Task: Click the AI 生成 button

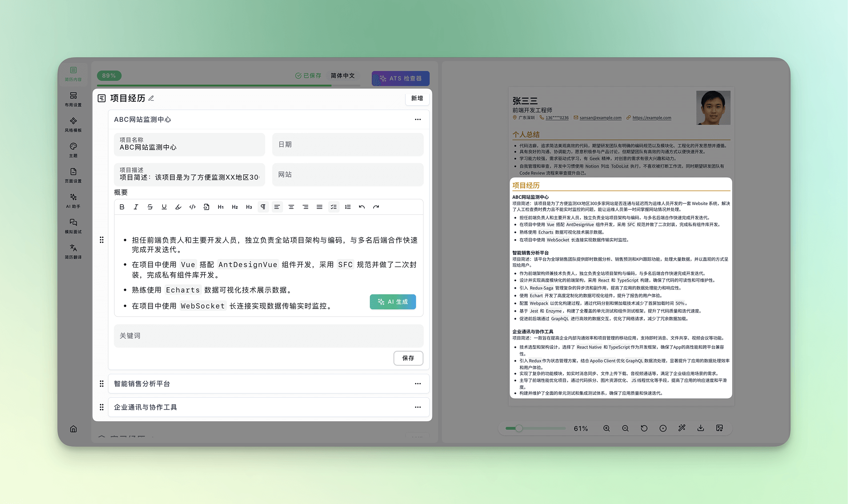Action: coord(393,302)
